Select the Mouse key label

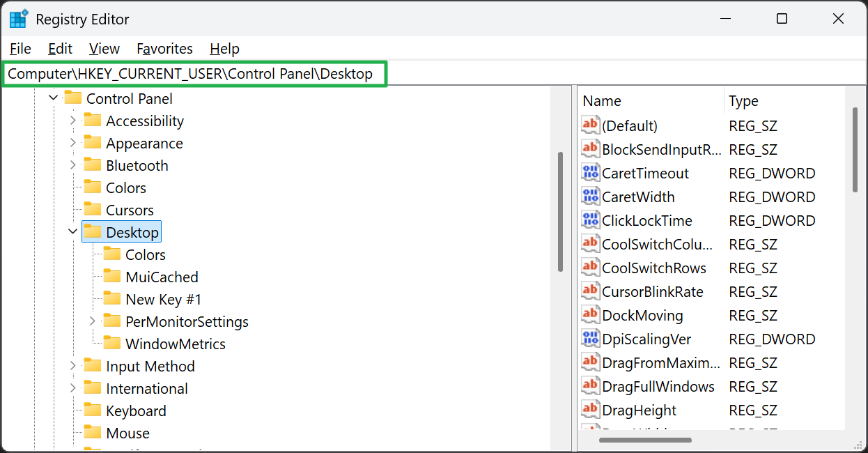[x=127, y=433]
